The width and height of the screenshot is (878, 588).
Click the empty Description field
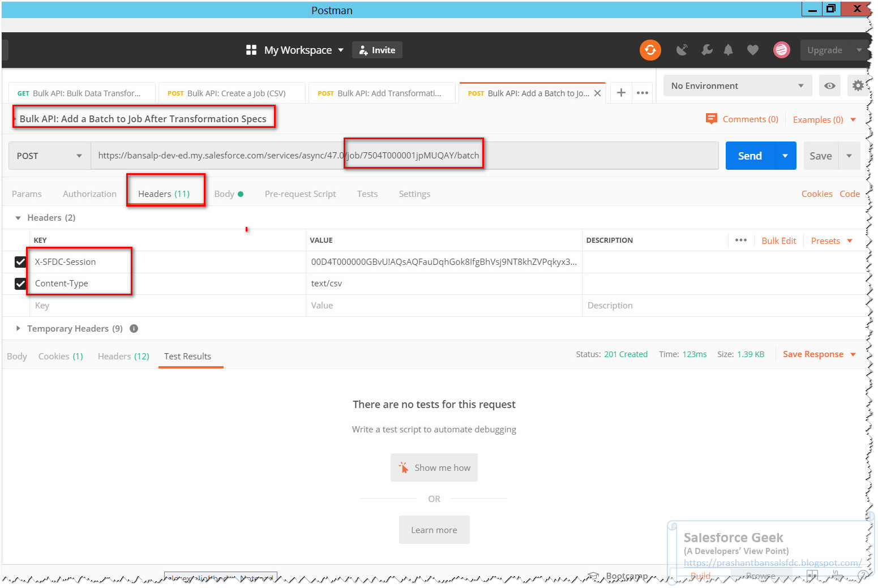(725, 306)
